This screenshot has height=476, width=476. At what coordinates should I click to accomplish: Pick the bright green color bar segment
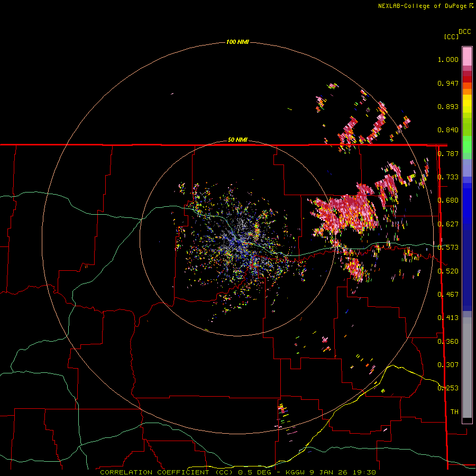click(x=467, y=144)
